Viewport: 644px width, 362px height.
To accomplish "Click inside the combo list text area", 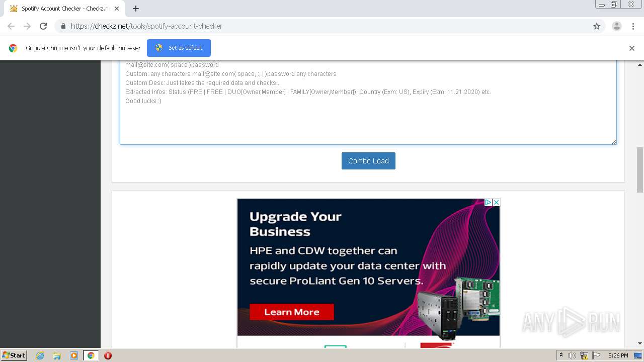I will pos(368,103).
